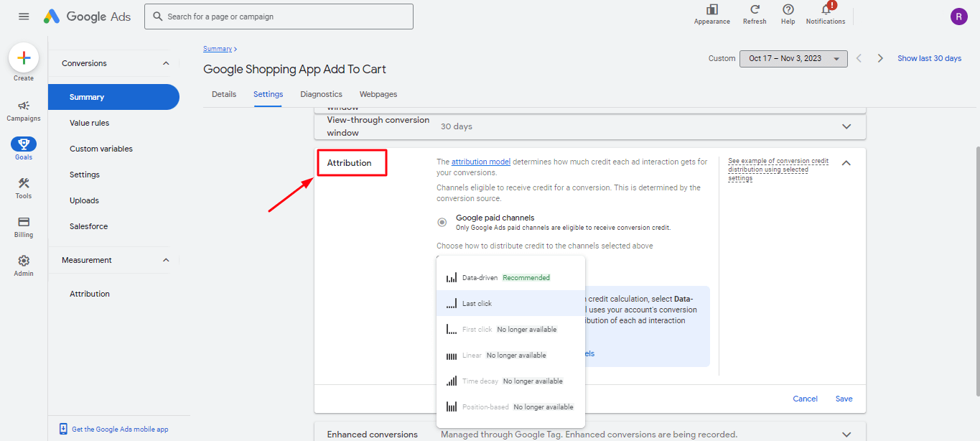Open the Oct 17 – Nov 3 date dropdown
This screenshot has height=441, width=980.
click(x=793, y=58)
